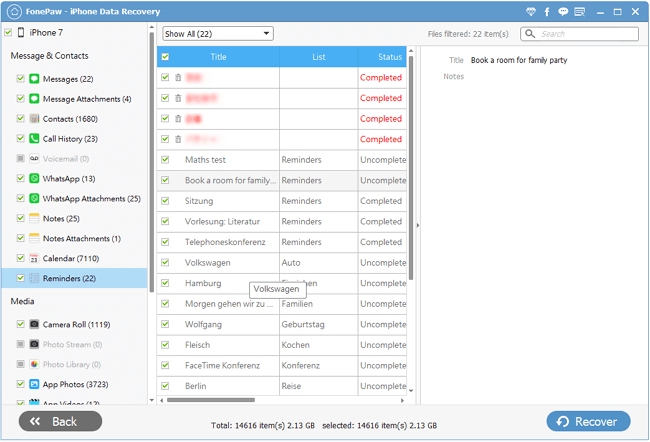Click the Contacts icon
This screenshot has width=650, height=442.
[34, 119]
